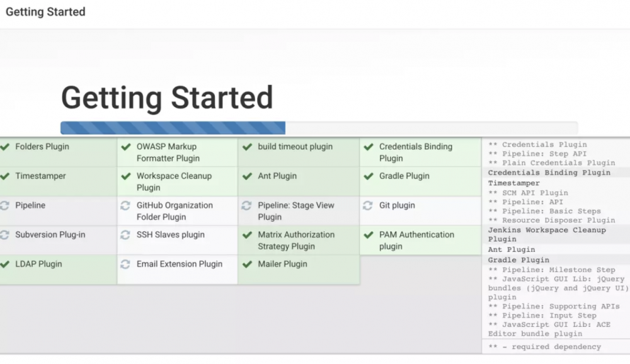
Task: Click the refresh icon beside Git plugin
Action: coord(368,205)
